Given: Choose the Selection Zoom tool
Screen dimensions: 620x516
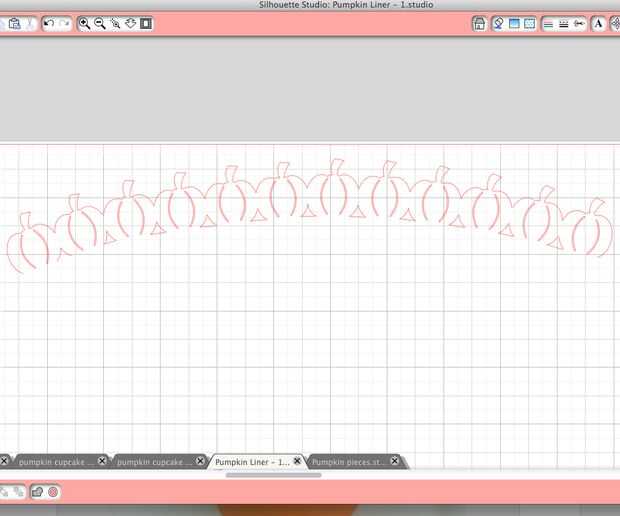Looking at the screenshot, I should click(115, 24).
